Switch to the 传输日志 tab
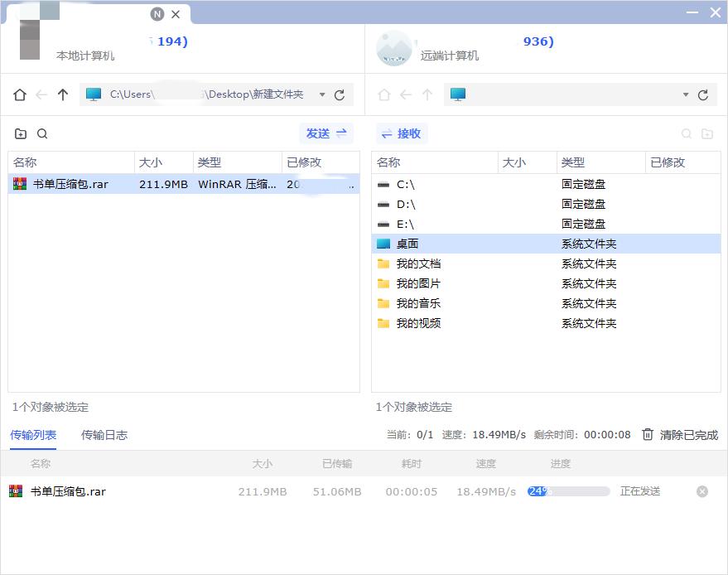The width and height of the screenshot is (728, 575). click(x=104, y=435)
